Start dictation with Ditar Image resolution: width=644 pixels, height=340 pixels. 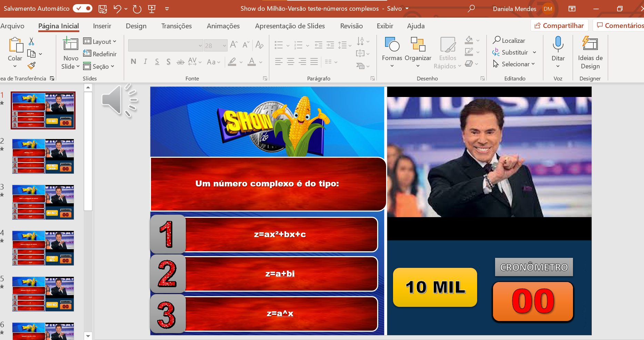tap(558, 52)
